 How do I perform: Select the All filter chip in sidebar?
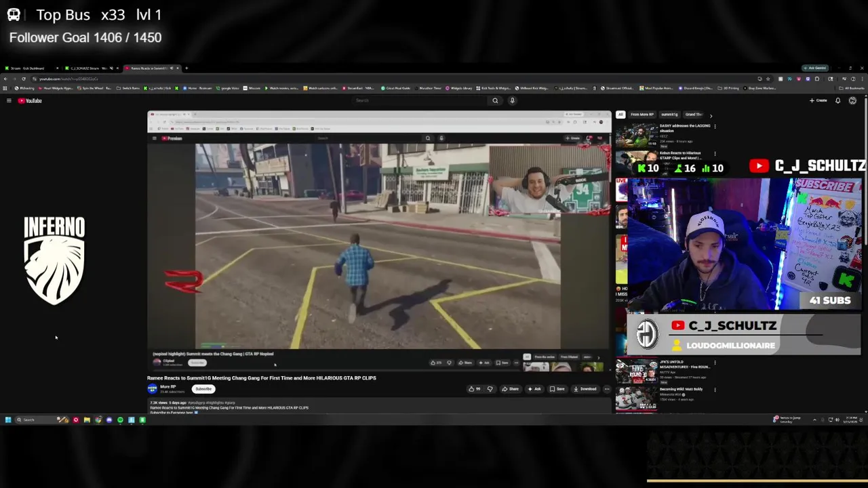point(620,115)
